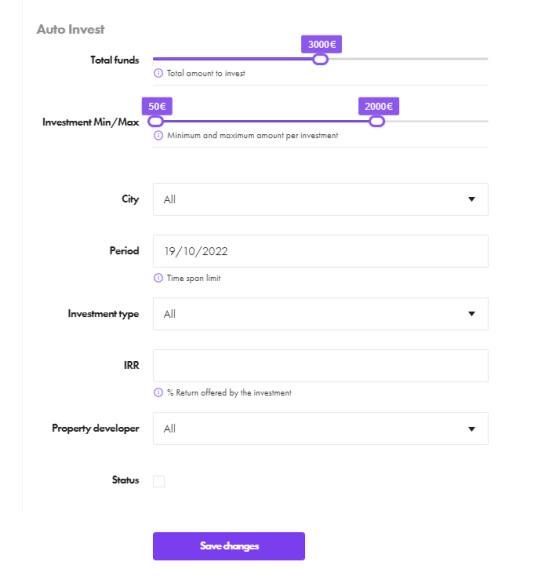Click the Save changes button
Image resolution: width=549 pixels, height=580 pixels.
click(x=229, y=546)
